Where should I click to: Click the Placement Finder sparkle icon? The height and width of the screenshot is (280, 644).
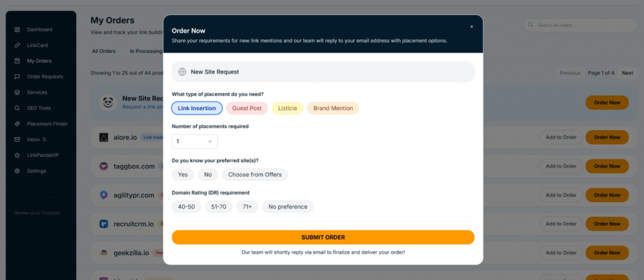pos(17,124)
